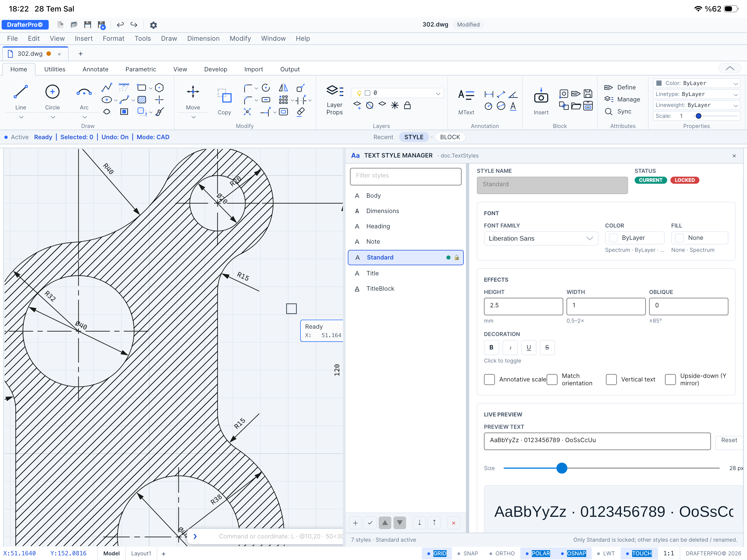The image size is (747, 560).
Task: Open the layer selector dropdown
Action: (x=398, y=93)
